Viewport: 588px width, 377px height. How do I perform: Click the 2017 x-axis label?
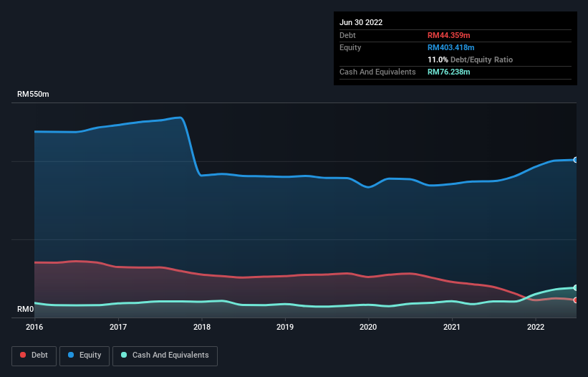[118, 327]
